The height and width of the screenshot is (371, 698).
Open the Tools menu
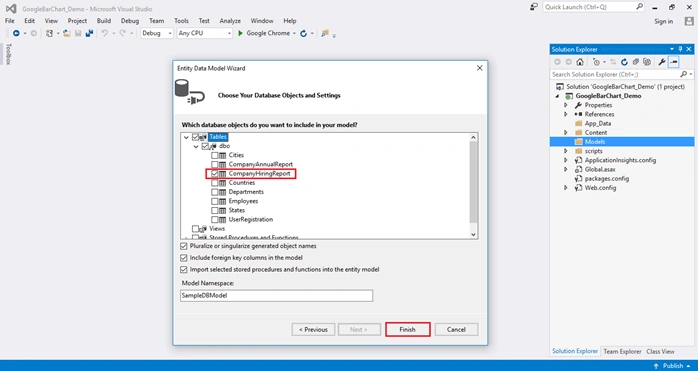pos(181,21)
